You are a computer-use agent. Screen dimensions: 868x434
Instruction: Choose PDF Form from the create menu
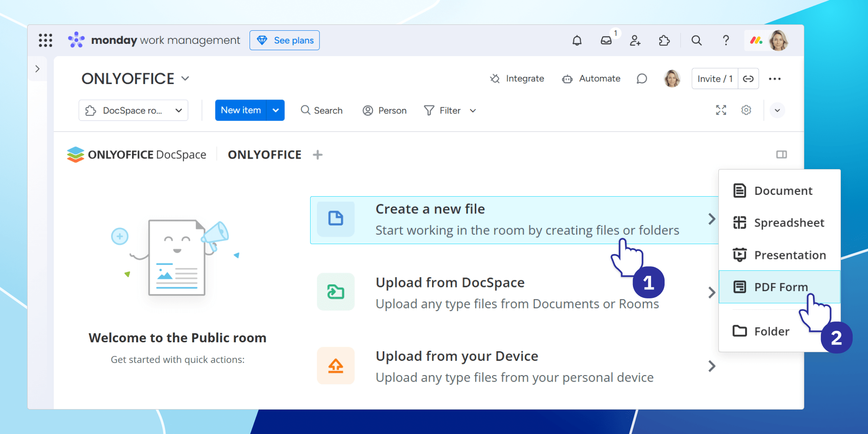point(779,287)
